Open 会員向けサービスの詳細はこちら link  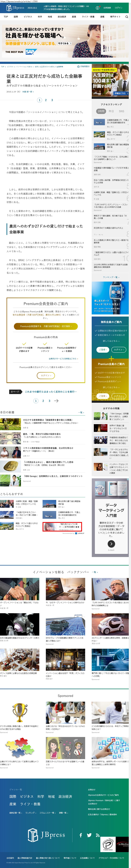(63, 359)
